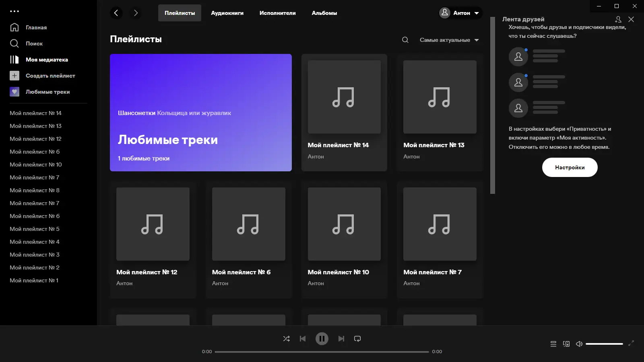Open Любимые треки via the heart icon

[14, 92]
